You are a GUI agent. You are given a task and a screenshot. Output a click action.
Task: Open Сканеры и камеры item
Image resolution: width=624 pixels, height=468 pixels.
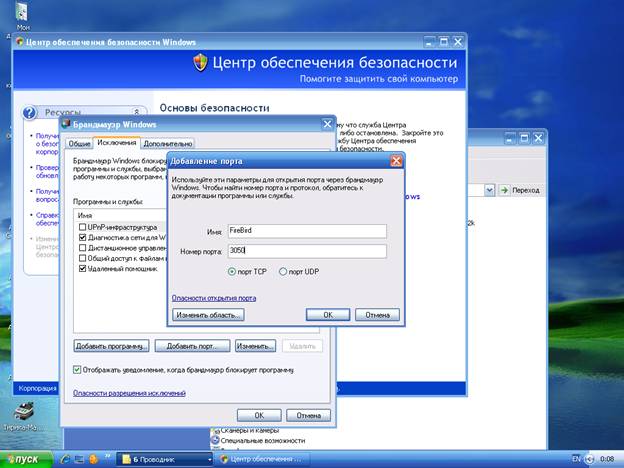point(246,431)
